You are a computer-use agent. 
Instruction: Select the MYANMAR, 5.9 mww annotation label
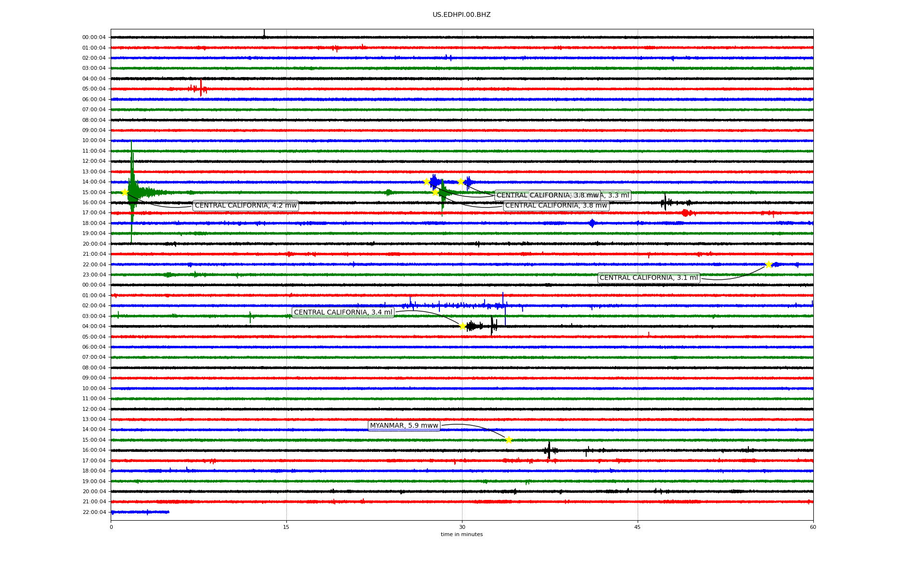coord(404,426)
